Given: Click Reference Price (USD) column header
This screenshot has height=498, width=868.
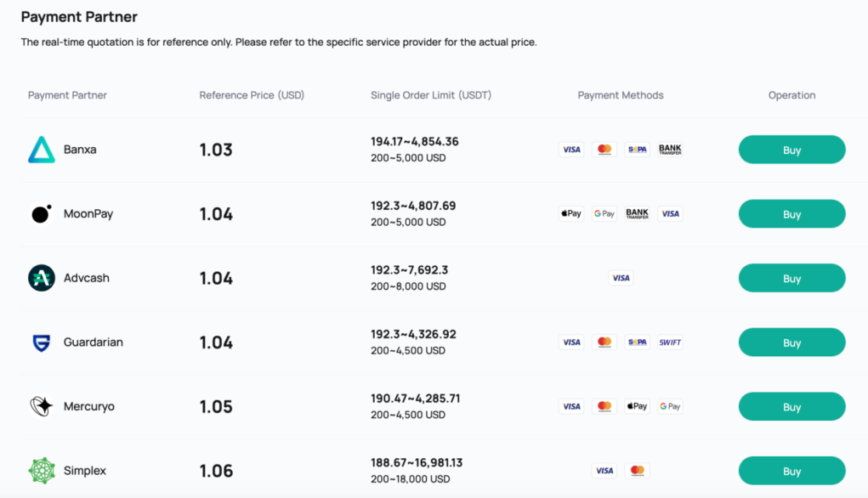Looking at the screenshot, I should (252, 95).
